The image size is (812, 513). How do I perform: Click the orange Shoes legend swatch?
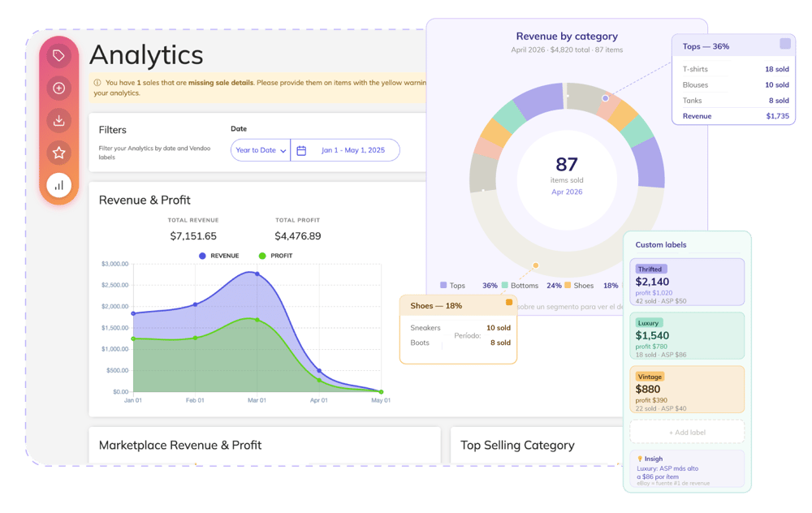coord(568,285)
